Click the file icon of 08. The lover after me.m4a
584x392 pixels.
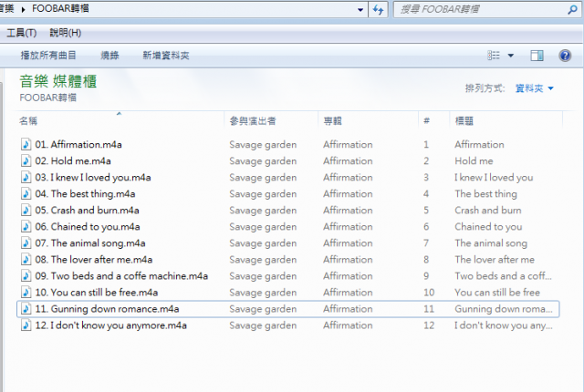coord(26,259)
